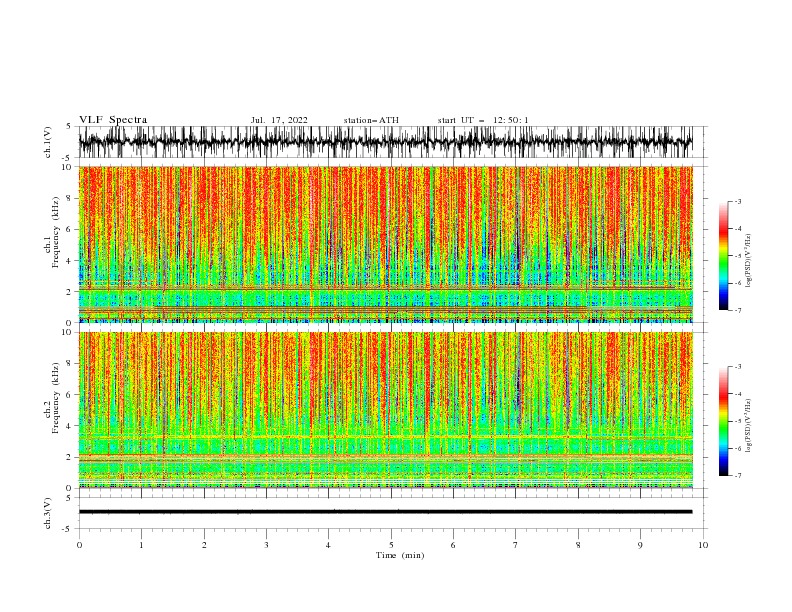Viewport: 792px width, 612px height.
Task: Click time axis tick label "2"
Action: (204, 545)
